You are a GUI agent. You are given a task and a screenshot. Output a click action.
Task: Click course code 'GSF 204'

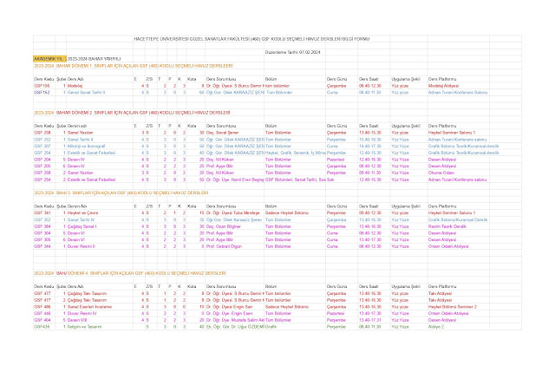(x=42, y=160)
